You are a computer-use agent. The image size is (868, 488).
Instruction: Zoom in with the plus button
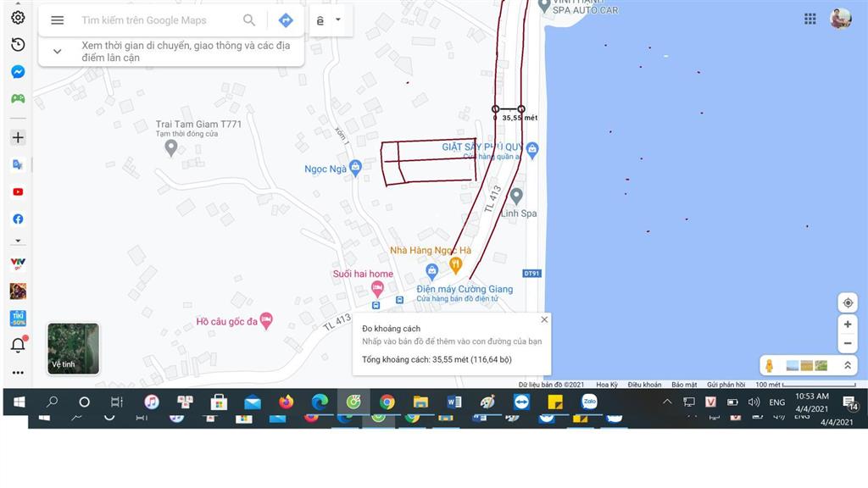tap(847, 324)
